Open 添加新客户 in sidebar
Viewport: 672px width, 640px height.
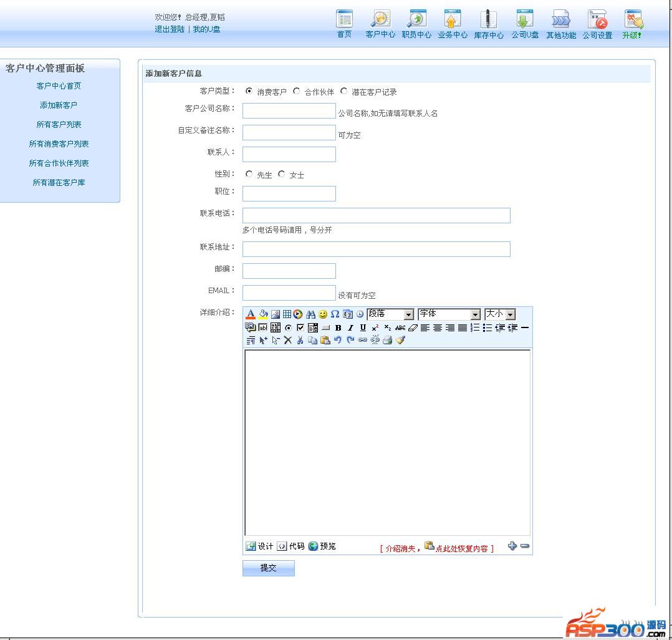59,105
